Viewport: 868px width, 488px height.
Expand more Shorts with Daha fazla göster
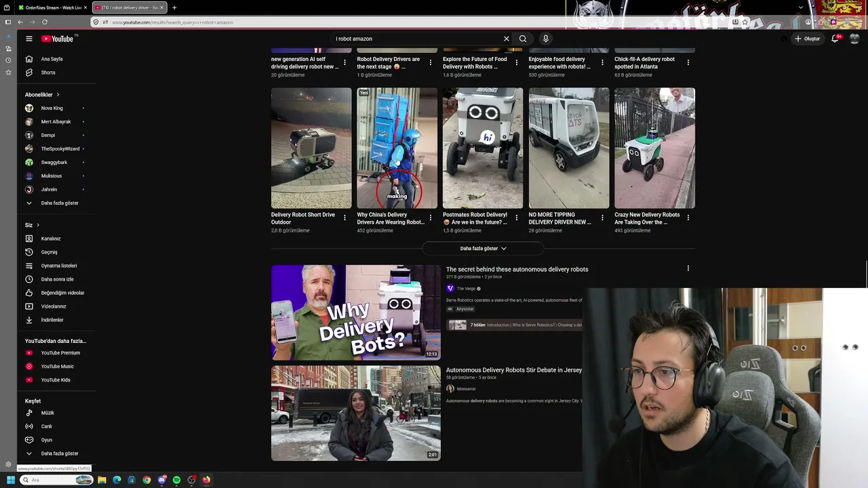click(x=483, y=249)
